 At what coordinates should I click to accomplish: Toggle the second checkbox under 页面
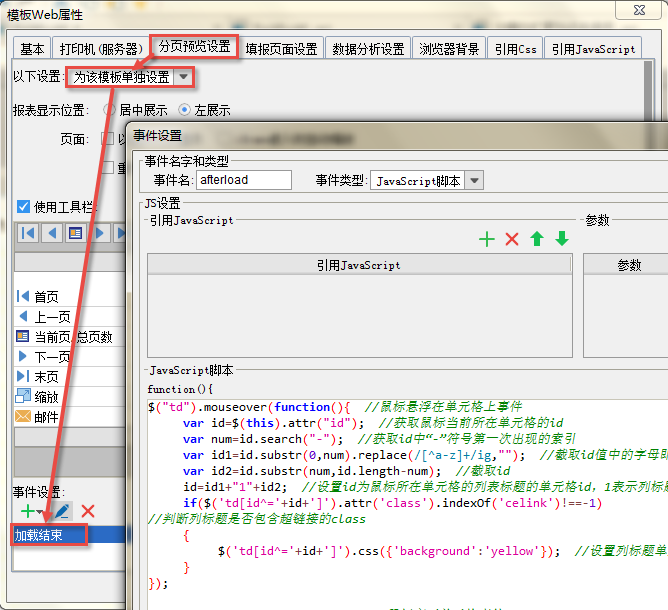(107, 167)
